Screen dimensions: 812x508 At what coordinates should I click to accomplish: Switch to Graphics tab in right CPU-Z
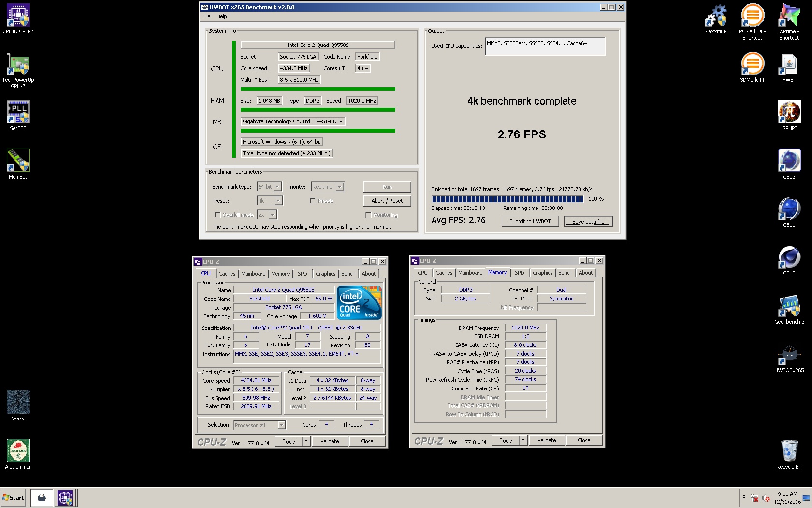pos(542,273)
